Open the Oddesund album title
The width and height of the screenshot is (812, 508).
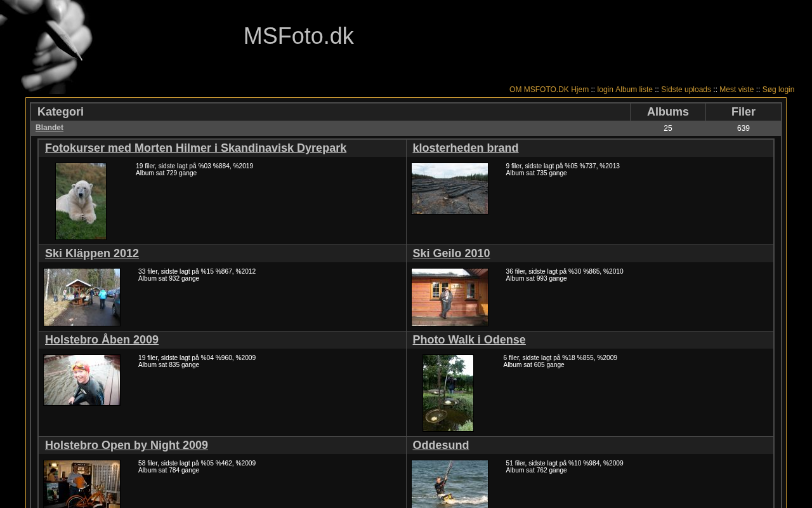[441, 445]
